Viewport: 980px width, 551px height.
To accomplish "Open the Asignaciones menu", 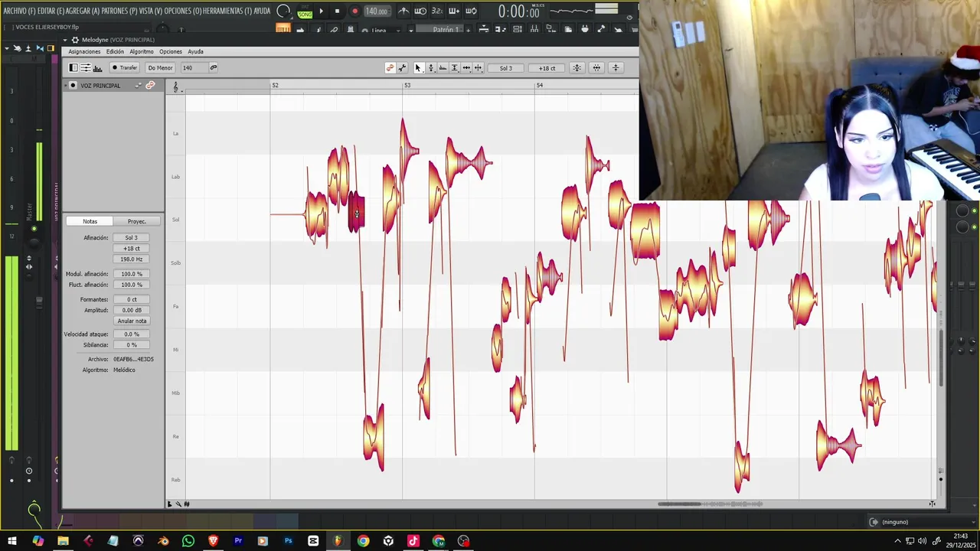I will point(84,52).
